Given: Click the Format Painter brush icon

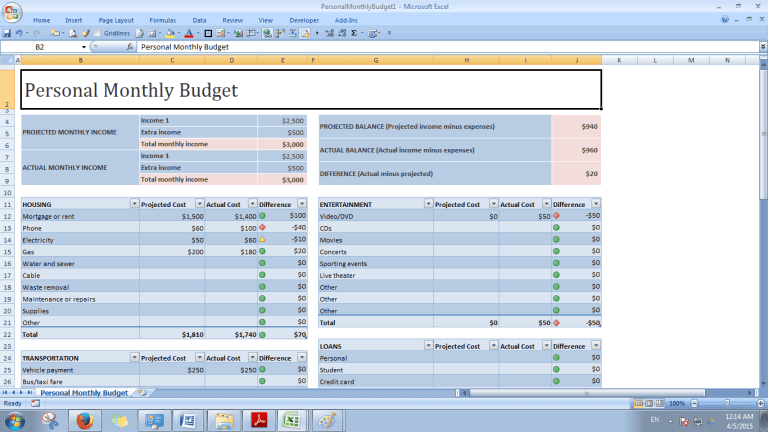Looking at the screenshot, I should point(86,33).
